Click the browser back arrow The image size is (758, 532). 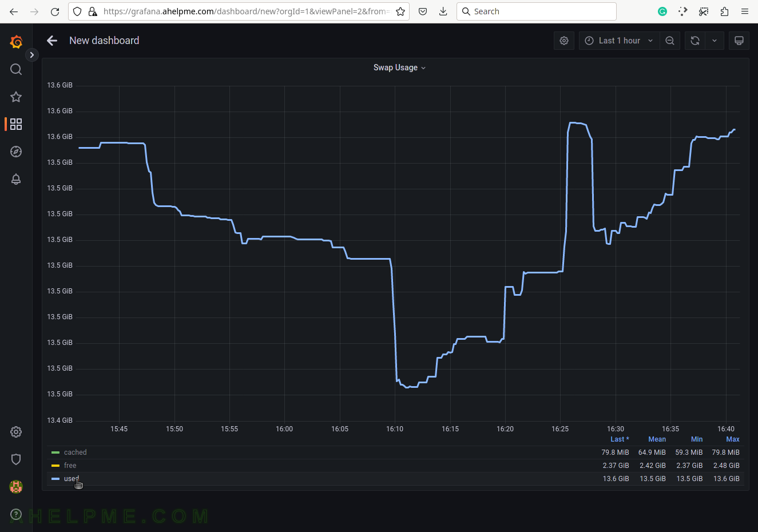coord(14,11)
